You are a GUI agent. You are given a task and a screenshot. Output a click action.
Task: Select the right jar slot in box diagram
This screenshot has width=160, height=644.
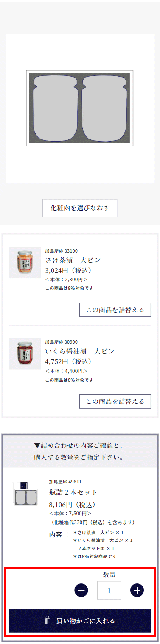[x=105, y=108]
